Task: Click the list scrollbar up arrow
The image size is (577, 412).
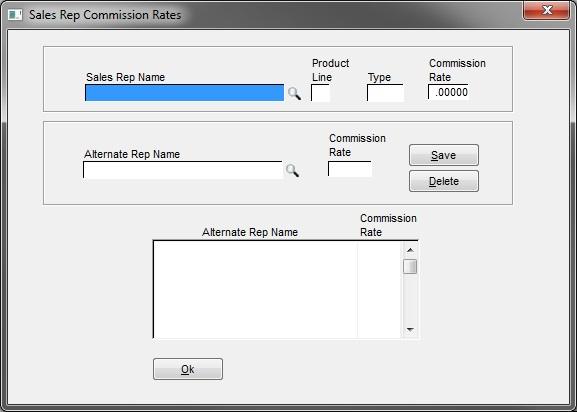Action: [x=410, y=250]
